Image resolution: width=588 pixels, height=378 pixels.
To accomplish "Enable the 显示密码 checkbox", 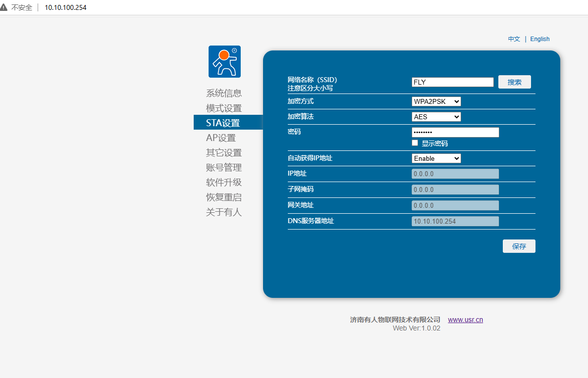I will 415,143.
